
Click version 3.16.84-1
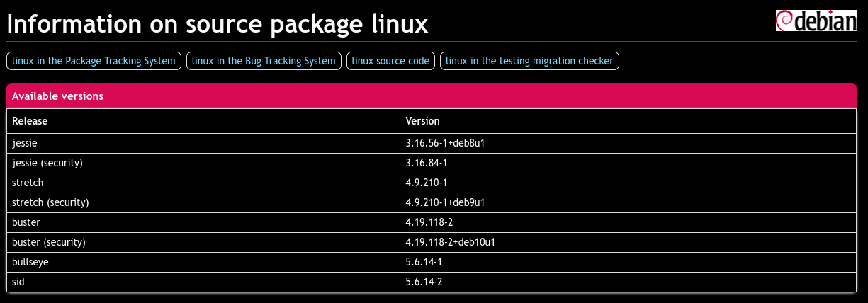(426, 163)
